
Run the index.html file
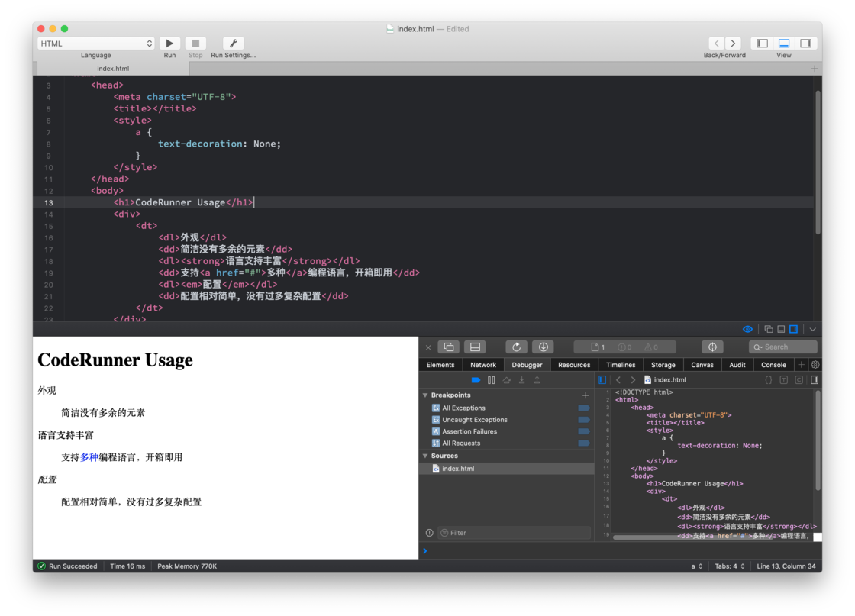tap(169, 44)
